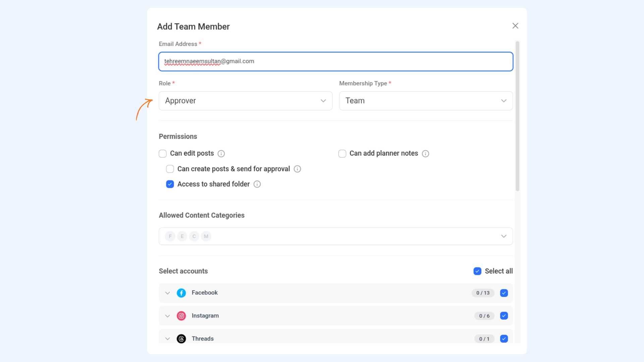Image resolution: width=644 pixels, height=362 pixels.
Task: Click info icon beside shared folder access
Action: (x=257, y=184)
